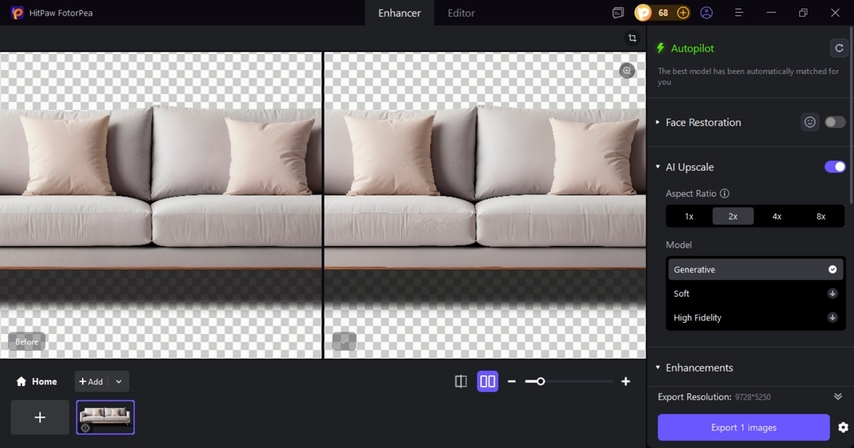Click Export 1 images button
The height and width of the screenshot is (448, 854).
(743, 427)
